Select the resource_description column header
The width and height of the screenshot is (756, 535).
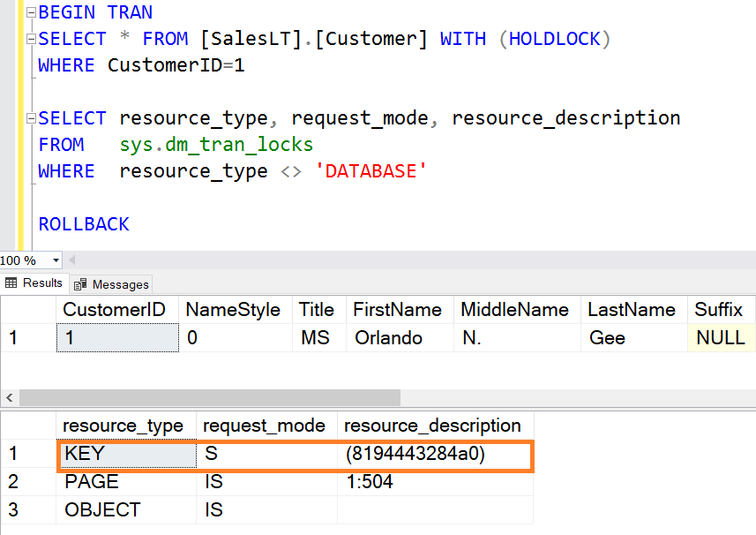point(436,426)
